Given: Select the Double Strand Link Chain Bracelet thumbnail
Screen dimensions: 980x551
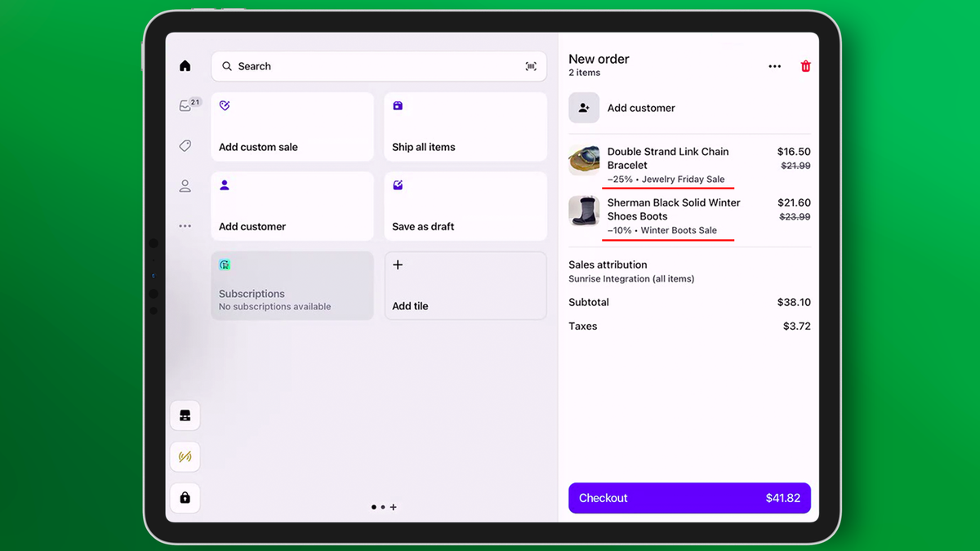Looking at the screenshot, I should point(584,160).
